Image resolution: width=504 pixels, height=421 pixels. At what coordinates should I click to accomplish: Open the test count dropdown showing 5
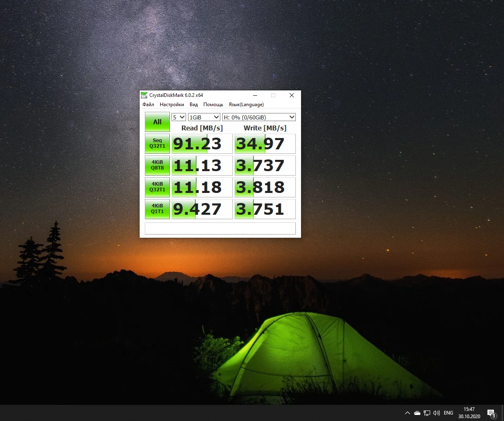179,117
